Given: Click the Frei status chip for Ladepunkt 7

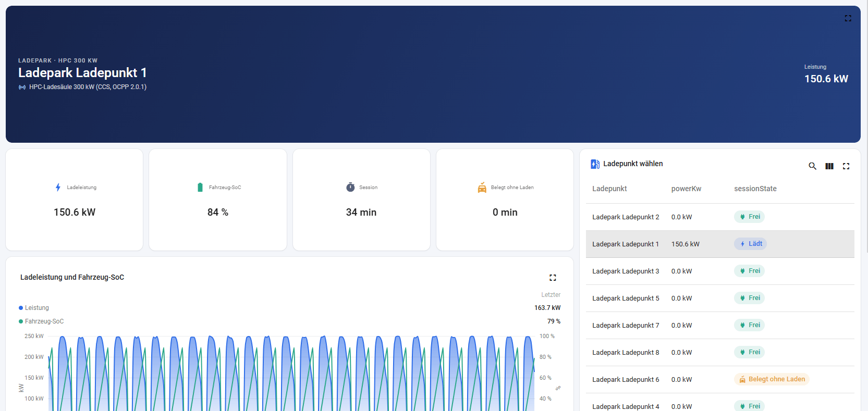Looking at the screenshot, I should coord(749,325).
